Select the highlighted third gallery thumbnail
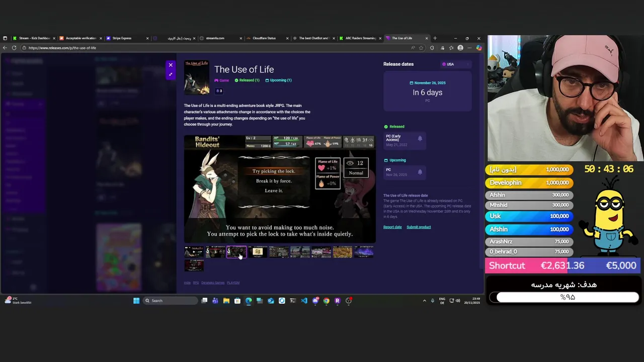The image size is (644, 362). pos(236,252)
